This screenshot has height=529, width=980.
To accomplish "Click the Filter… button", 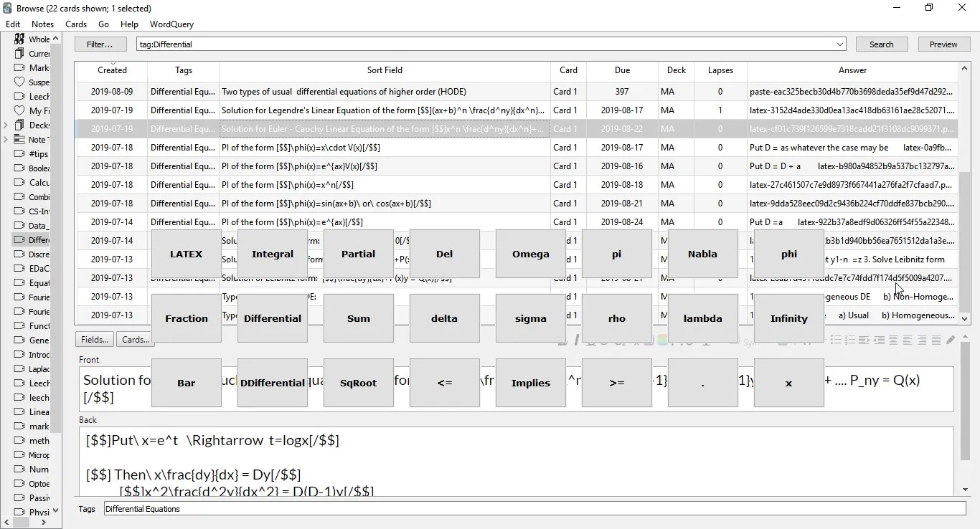I will point(100,44).
